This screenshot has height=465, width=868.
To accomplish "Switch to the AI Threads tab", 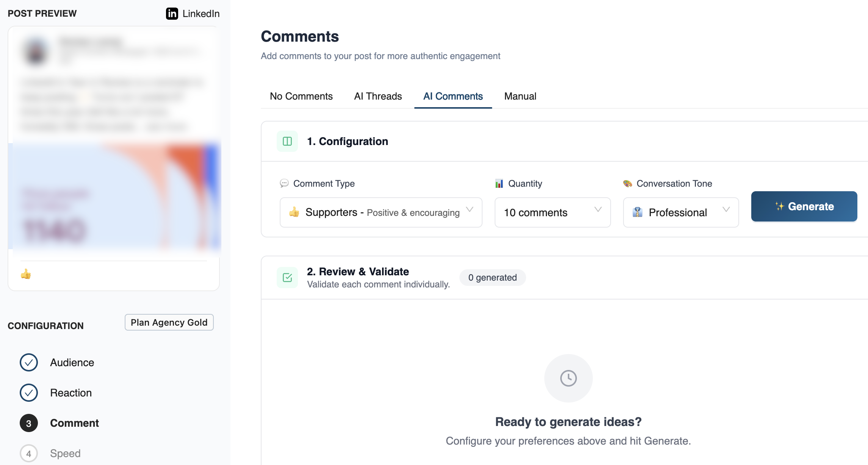I will pyautogui.click(x=378, y=96).
